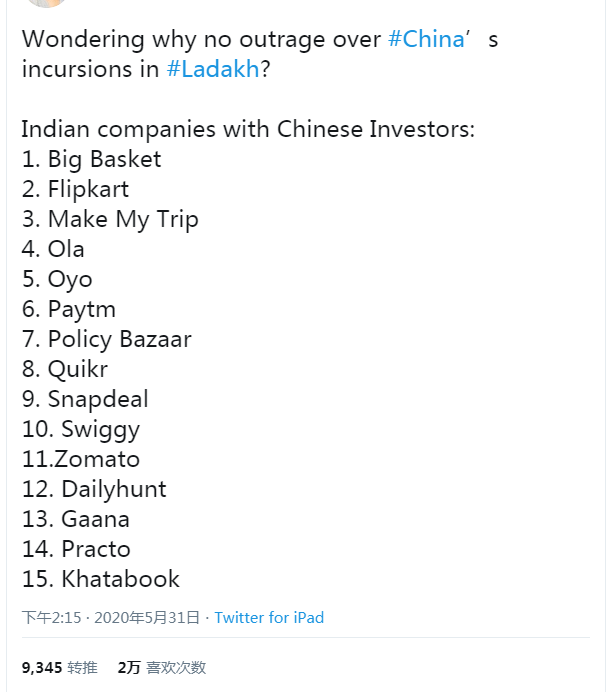Click the '6. Paytm' list entry
Viewport: 616px width, 692px height.
(68, 310)
